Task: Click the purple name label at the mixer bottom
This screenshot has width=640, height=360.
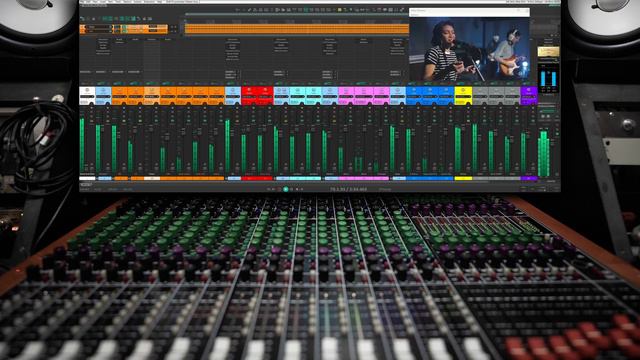Action: [529, 178]
